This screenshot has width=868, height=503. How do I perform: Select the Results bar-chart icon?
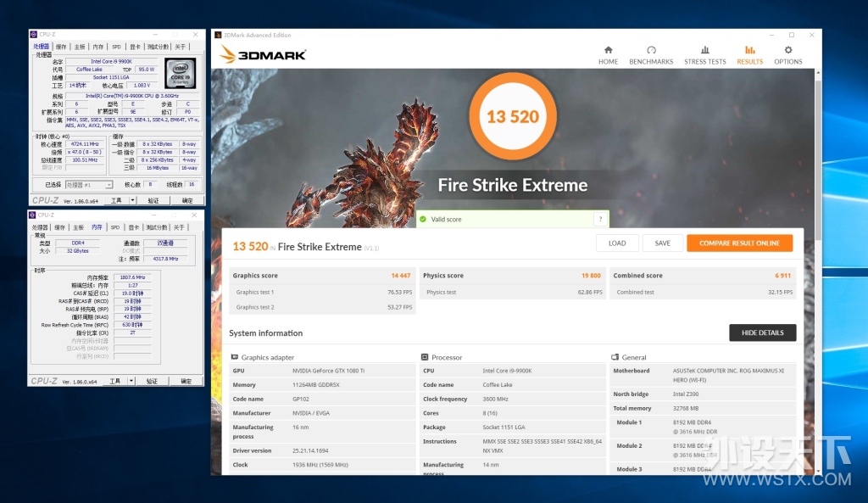click(x=749, y=50)
